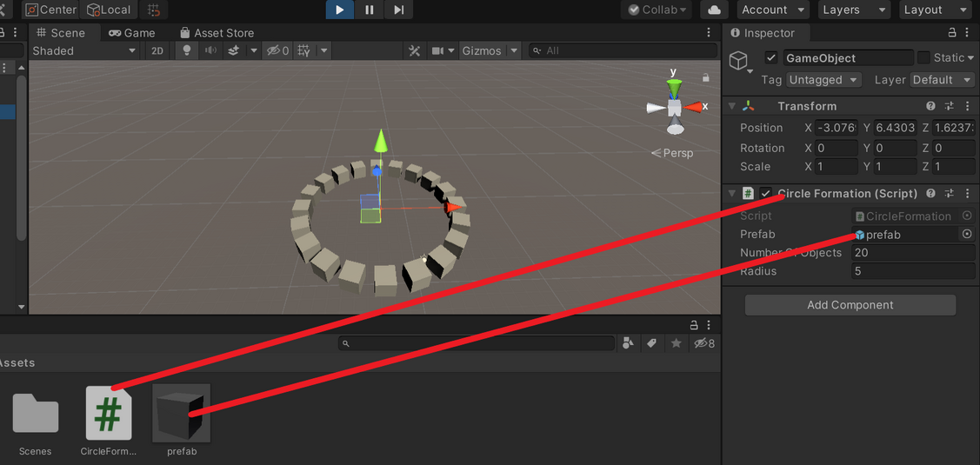Click the favorites star in the Project panel

click(x=676, y=344)
